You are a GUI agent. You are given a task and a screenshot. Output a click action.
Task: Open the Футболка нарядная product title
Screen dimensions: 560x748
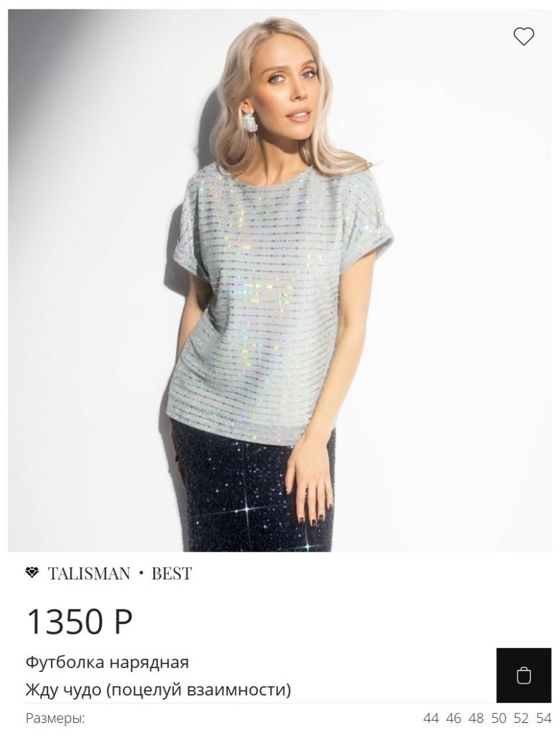(x=107, y=662)
